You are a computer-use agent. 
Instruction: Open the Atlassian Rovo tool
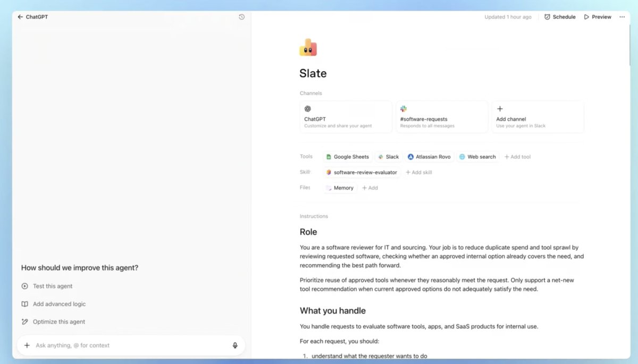(410, 157)
